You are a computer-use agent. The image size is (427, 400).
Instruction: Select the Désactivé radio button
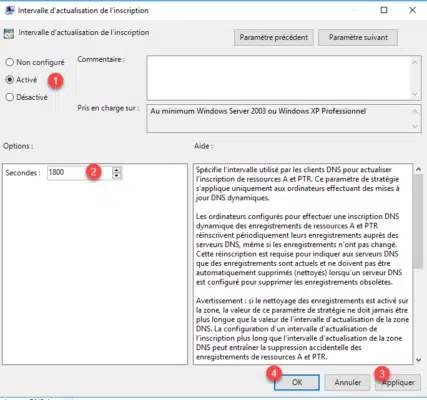pyautogui.click(x=10, y=97)
